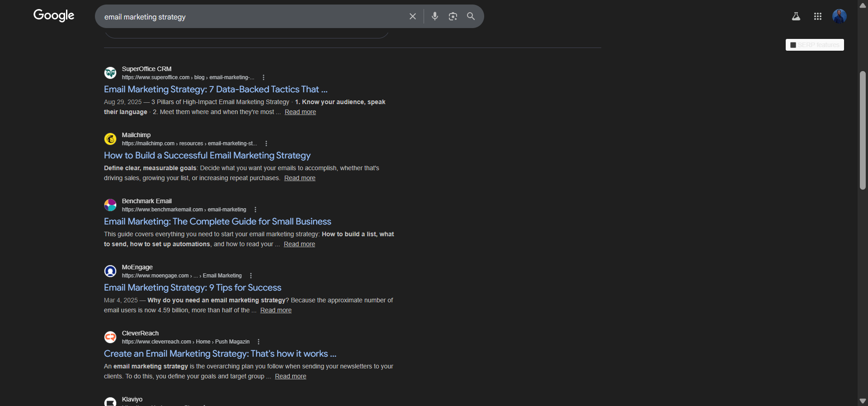This screenshot has height=406, width=868.
Task: Click the superoffice.com URL breadcrumb
Action: (188, 77)
